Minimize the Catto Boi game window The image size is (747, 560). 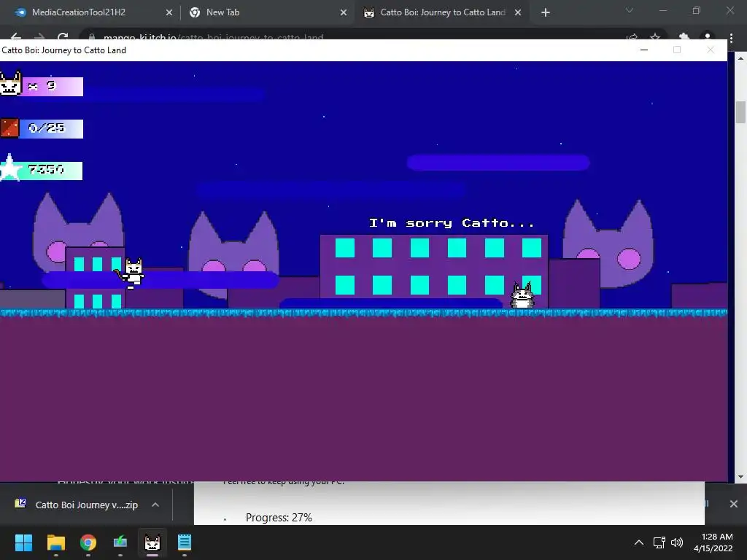(x=644, y=50)
